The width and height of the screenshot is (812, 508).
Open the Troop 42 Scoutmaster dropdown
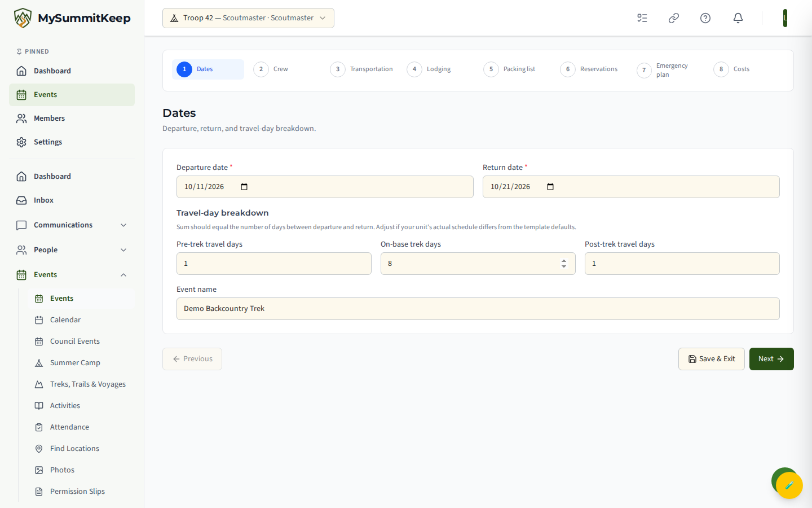[248, 18]
